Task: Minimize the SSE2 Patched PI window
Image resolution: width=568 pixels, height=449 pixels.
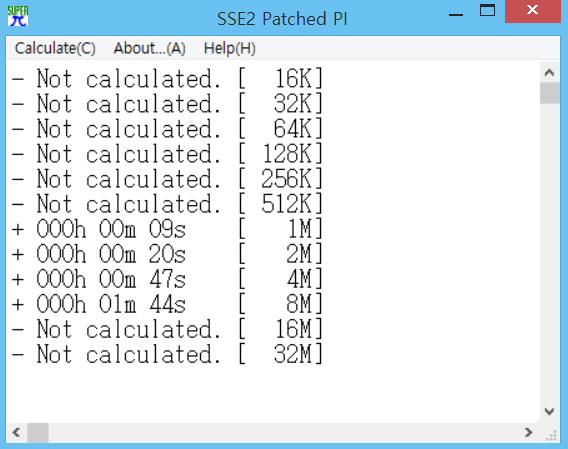Action: tap(456, 13)
